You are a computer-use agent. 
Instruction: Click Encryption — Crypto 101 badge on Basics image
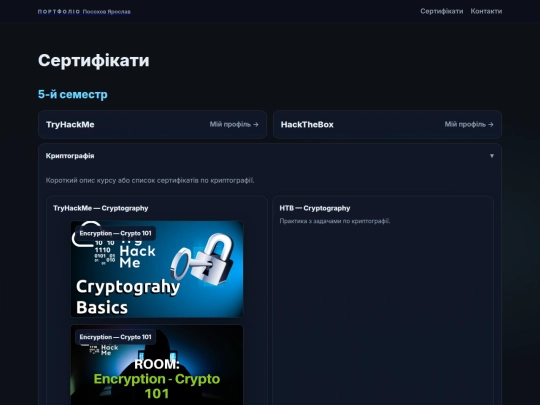click(115, 233)
